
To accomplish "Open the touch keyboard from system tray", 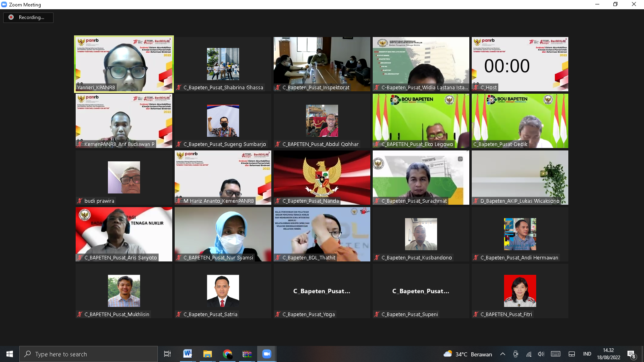I will click(556, 354).
